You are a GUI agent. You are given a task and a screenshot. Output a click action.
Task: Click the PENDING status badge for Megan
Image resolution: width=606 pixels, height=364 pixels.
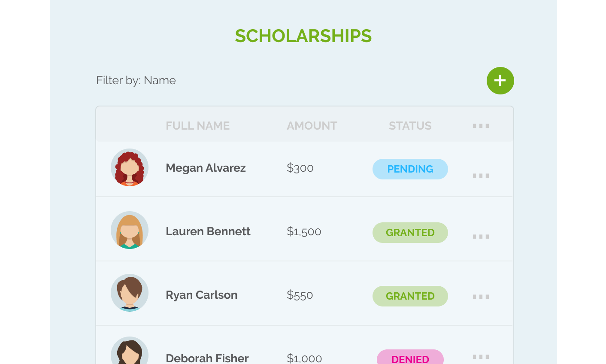coord(410,169)
